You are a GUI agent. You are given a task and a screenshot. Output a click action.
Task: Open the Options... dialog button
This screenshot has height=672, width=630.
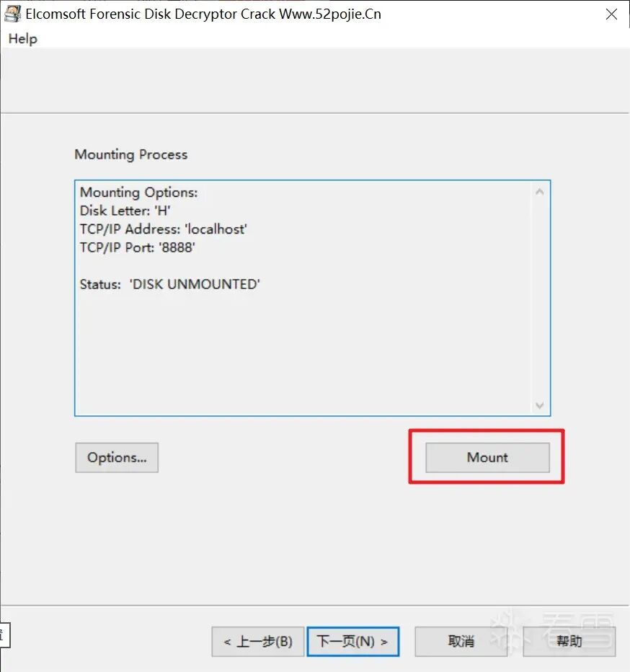pos(117,457)
